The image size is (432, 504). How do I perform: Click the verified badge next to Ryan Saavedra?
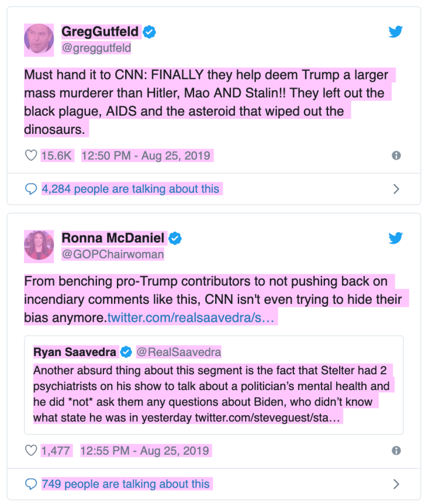[125, 353]
